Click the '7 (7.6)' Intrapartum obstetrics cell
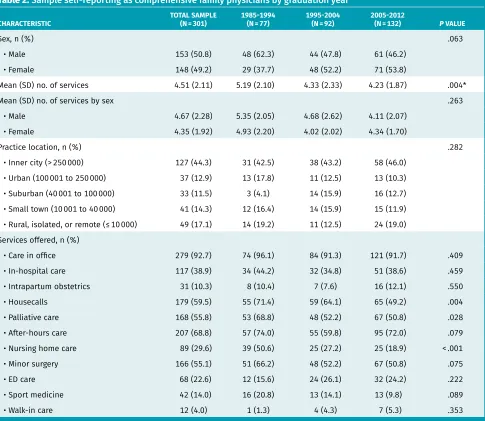Screen dimensions: 485x421 pyautogui.click(x=325, y=287)
